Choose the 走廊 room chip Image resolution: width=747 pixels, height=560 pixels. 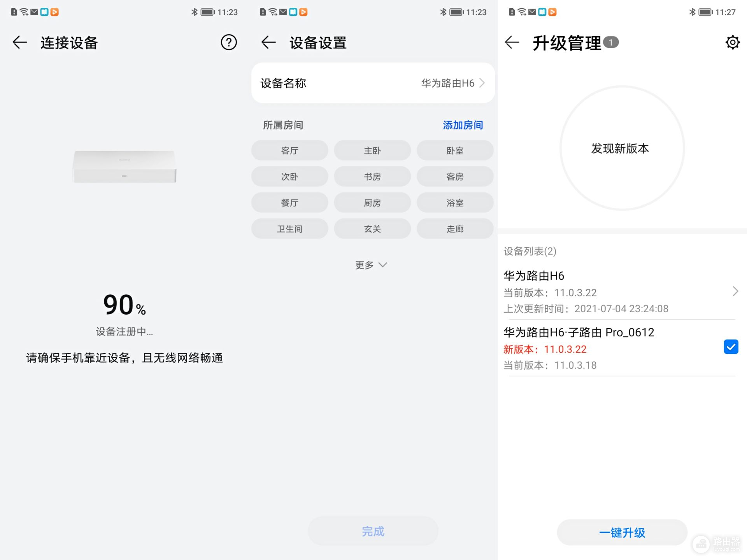[455, 229]
